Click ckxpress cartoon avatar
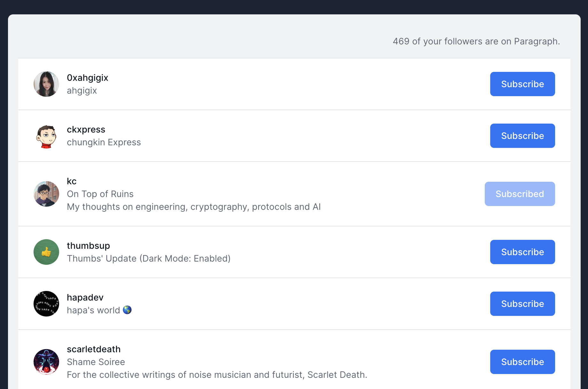588x389 pixels. click(x=46, y=136)
